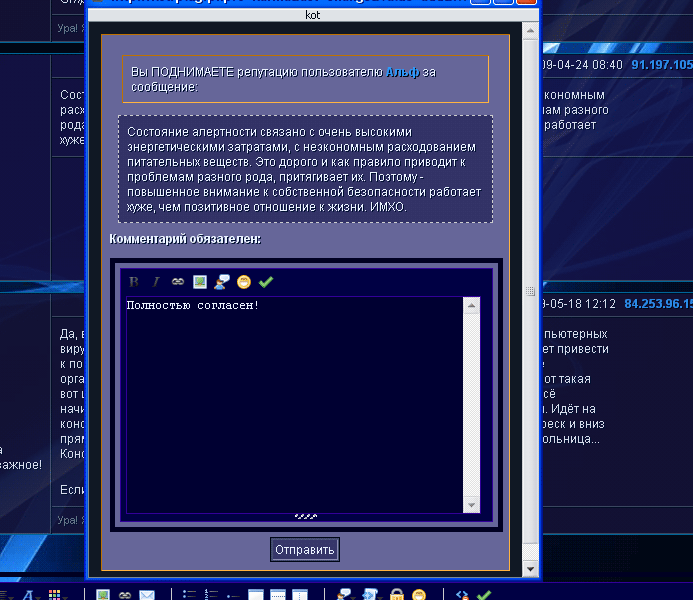Click green checkmark icon in editor toolbar
This screenshot has height=600, width=693.
(x=265, y=282)
